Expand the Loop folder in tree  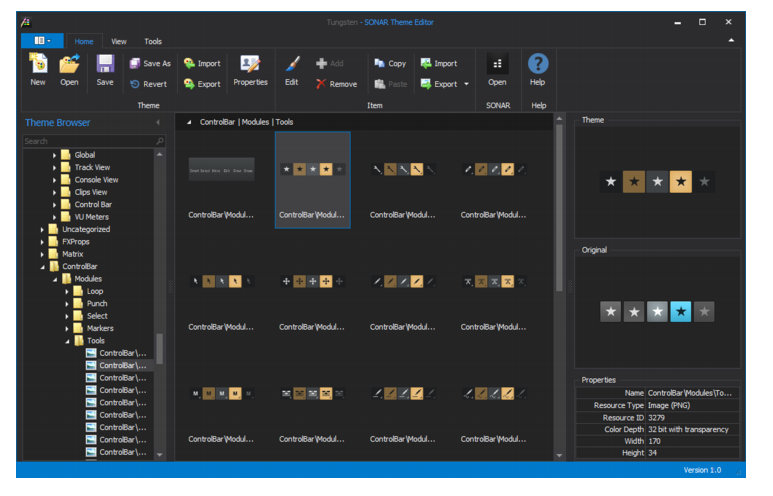point(67,291)
